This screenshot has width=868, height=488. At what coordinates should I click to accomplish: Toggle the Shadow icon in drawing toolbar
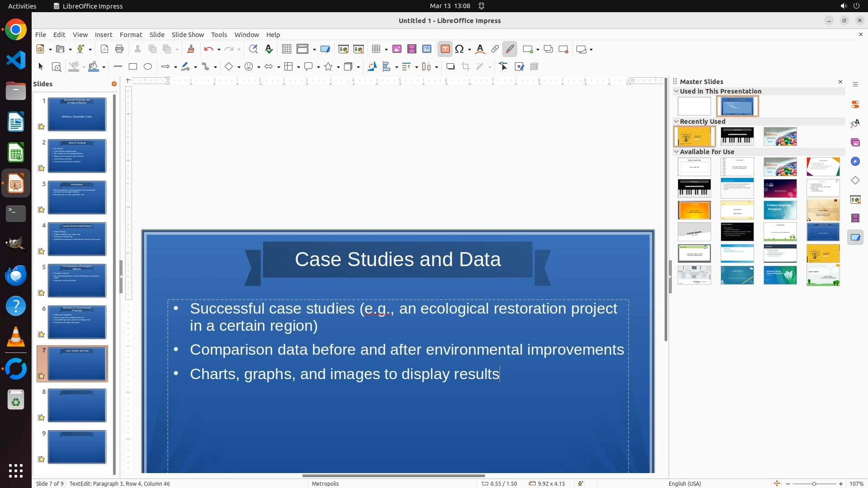[450, 67]
